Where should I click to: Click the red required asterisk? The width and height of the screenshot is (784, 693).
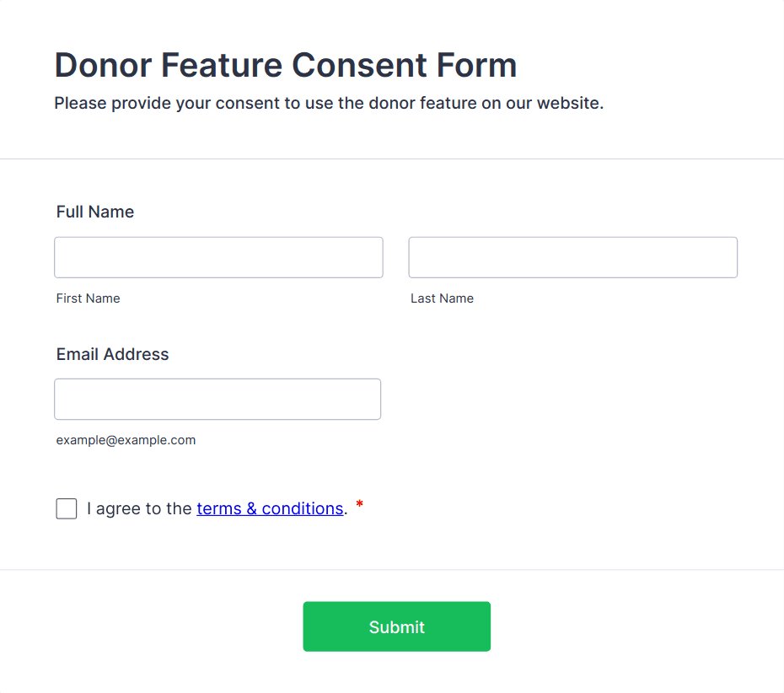pos(360,505)
